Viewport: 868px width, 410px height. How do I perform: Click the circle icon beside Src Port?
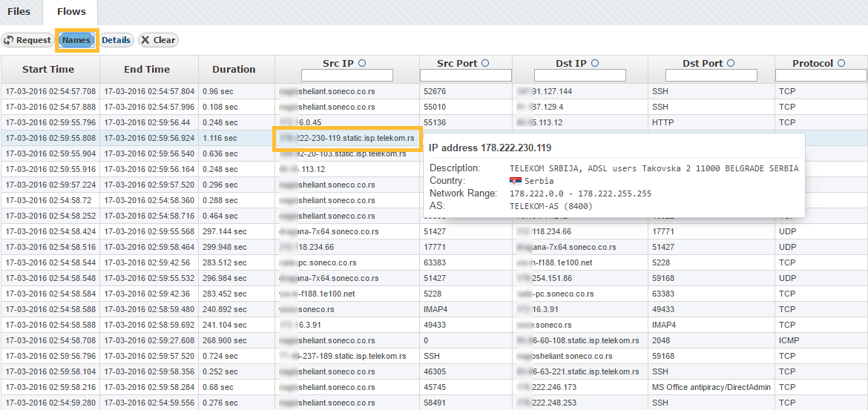(x=485, y=64)
